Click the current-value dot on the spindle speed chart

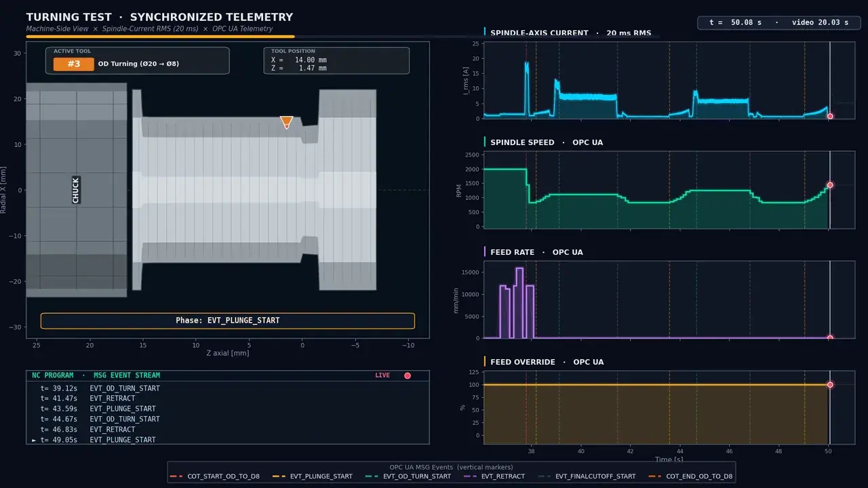(x=830, y=185)
